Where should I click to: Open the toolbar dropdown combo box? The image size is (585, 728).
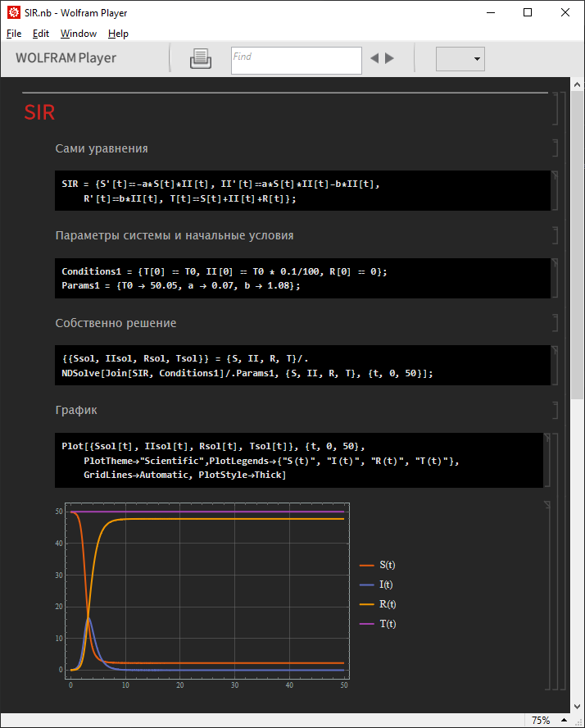[x=460, y=59]
